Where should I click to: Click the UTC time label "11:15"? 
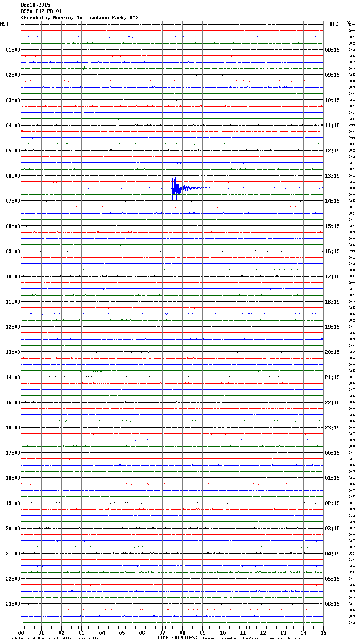coord(332,126)
